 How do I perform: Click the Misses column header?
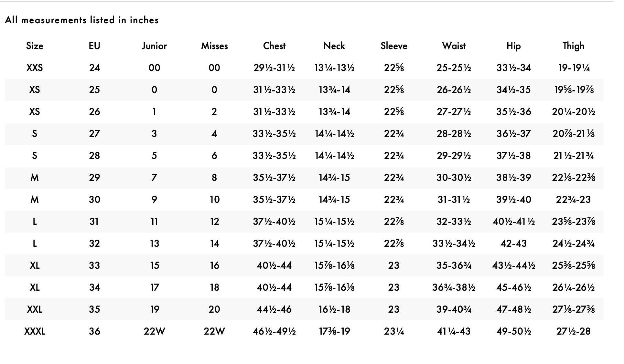coord(214,46)
